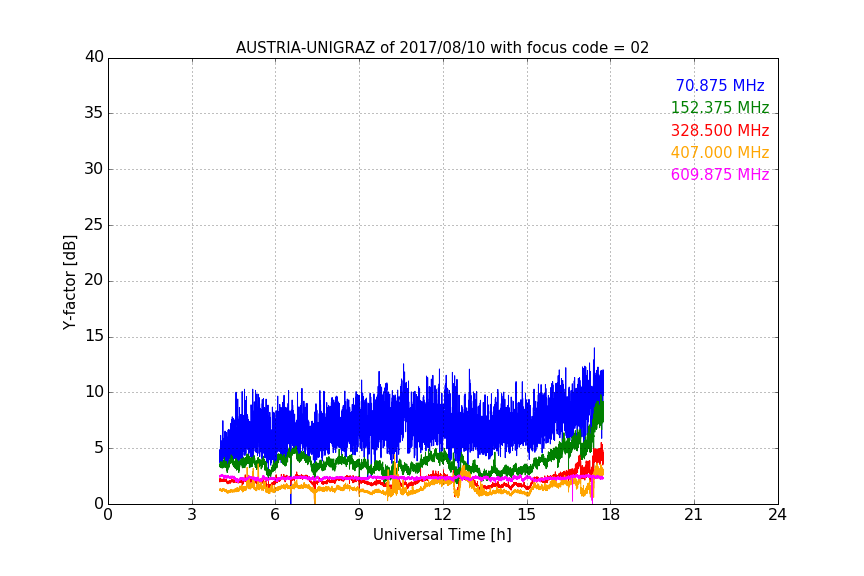Click the y-axis tick value 15
This screenshot has width=864, height=576.
(94, 336)
